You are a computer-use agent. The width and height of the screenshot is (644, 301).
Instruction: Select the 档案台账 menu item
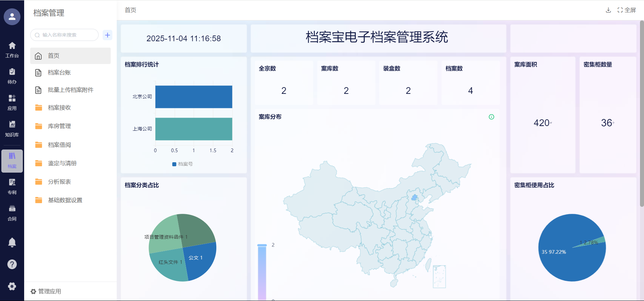tap(59, 72)
